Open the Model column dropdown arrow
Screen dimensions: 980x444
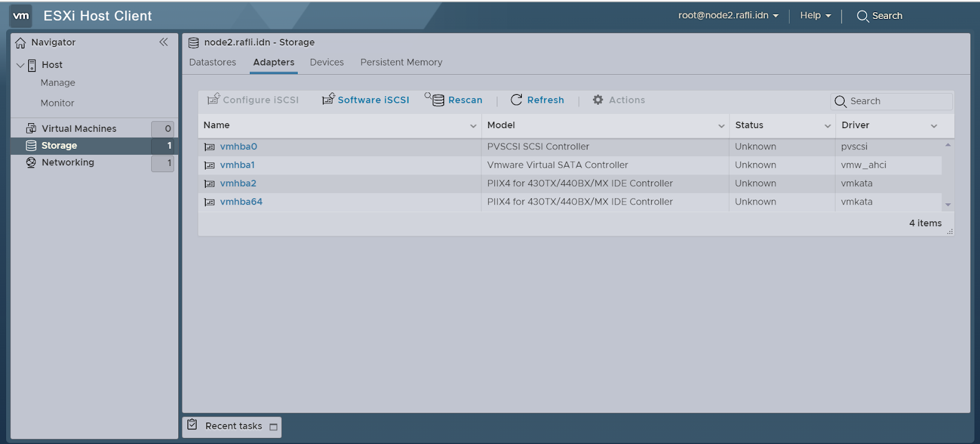point(721,126)
